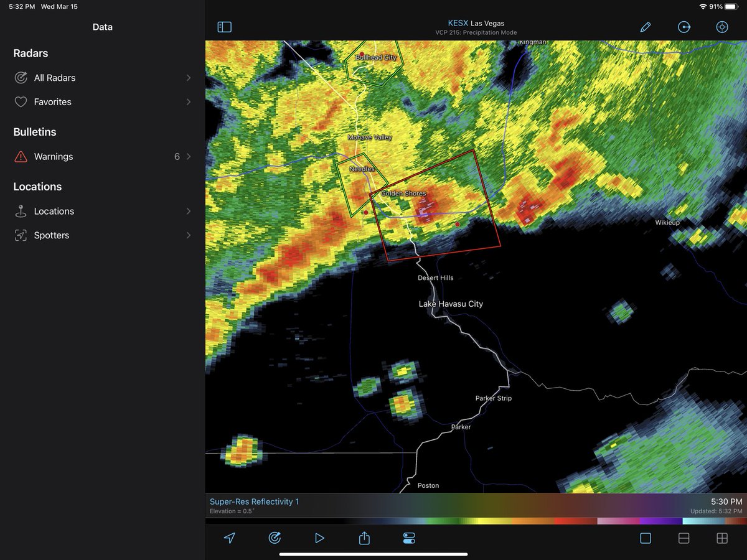Image resolution: width=747 pixels, height=560 pixels.
Task: Tap the Spotters icon
Action: (21, 235)
